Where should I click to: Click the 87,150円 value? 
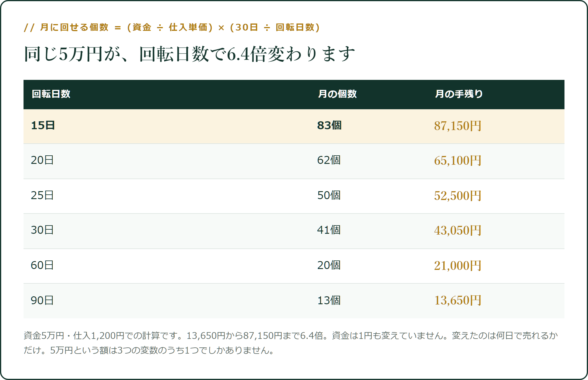[458, 126]
